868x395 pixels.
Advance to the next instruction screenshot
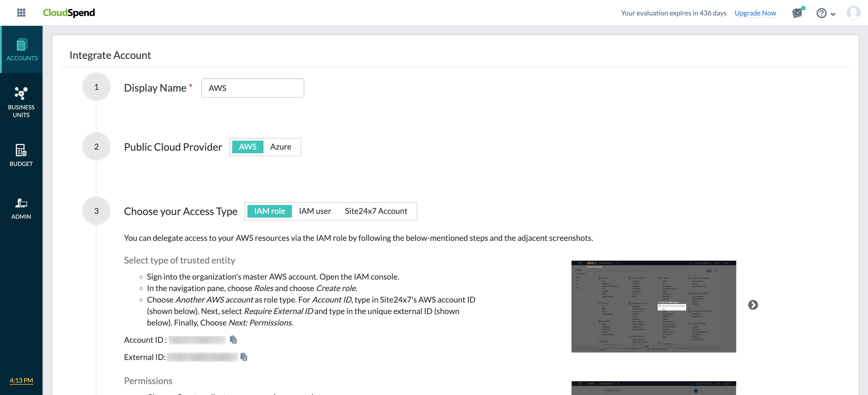pyautogui.click(x=753, y=305)
